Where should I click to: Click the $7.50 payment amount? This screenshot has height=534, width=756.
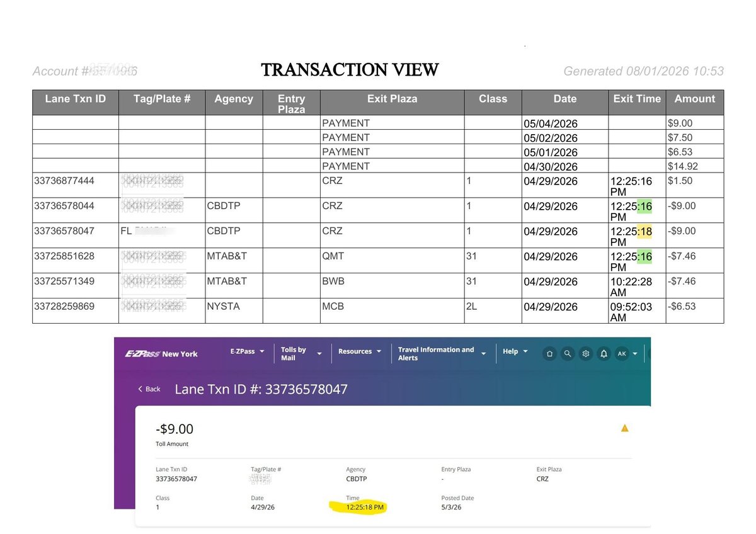pos(680,137)
